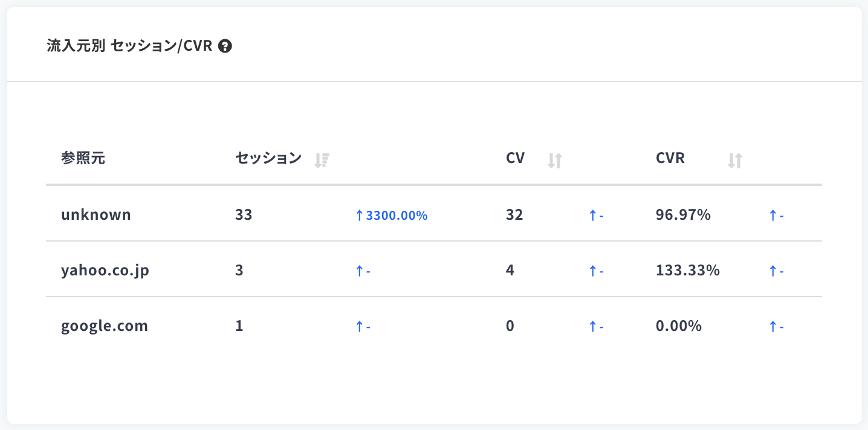Open the unknown referrer row
The height and width of the screenshot is (430, 868).
(x=434, y=214)
